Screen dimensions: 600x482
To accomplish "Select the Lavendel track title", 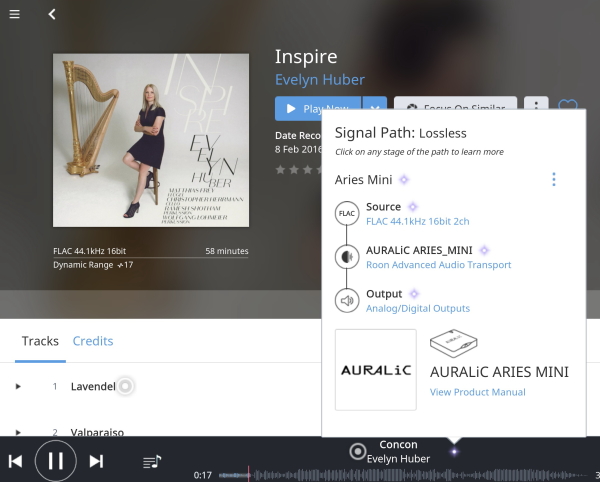I will click(x=93, y=386).
